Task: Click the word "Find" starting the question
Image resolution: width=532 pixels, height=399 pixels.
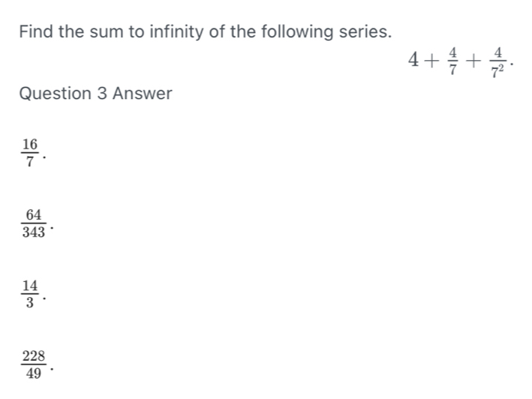Action: pyautogui.click(x=36, y=32)
